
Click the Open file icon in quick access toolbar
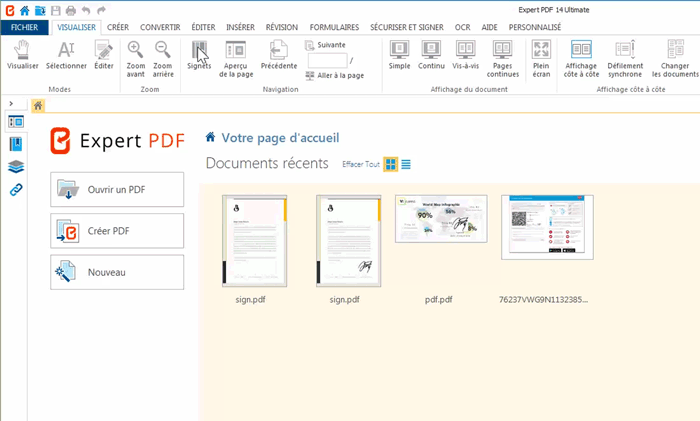[40, 10]
